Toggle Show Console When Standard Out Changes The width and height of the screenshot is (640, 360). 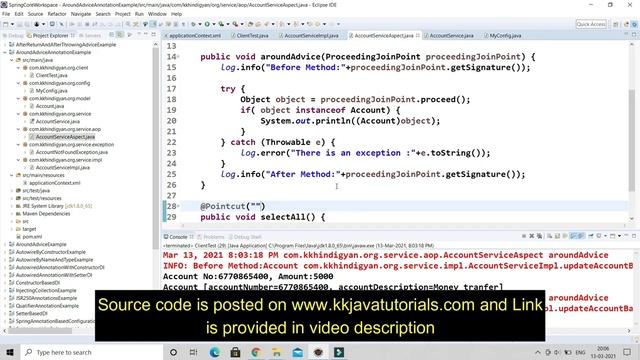(x=573, y=236)
